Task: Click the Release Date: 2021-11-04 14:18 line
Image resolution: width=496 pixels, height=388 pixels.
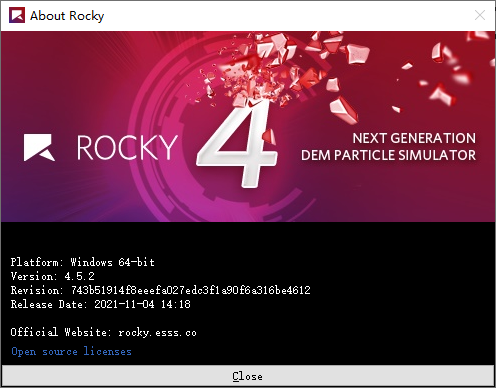Action: pos(100,304)
